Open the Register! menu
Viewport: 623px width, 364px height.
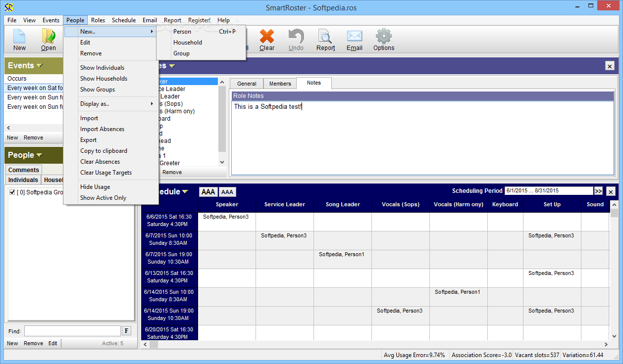pos(199,20)
